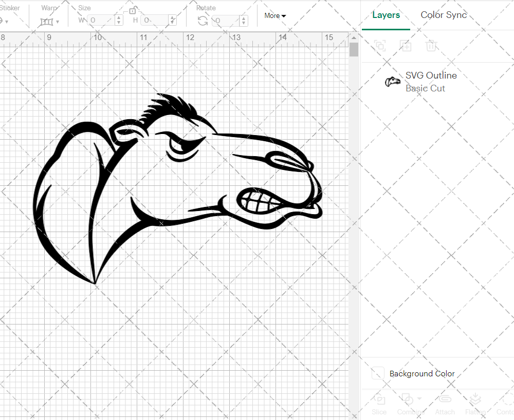Click the Rotate icon
Screen dimensions: 514x420
pyautogui.click(x=203, y=20)
